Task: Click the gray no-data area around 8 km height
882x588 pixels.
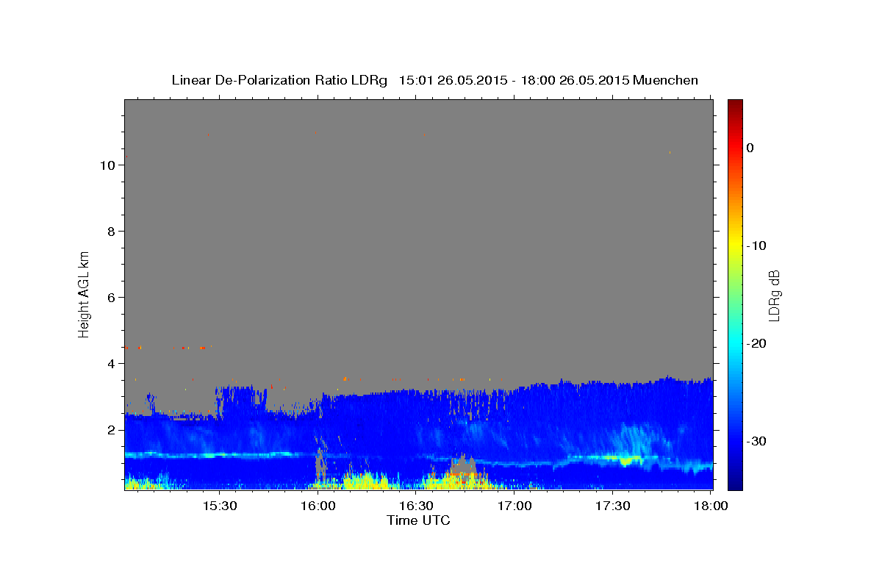Action: [x=418, y=232]
